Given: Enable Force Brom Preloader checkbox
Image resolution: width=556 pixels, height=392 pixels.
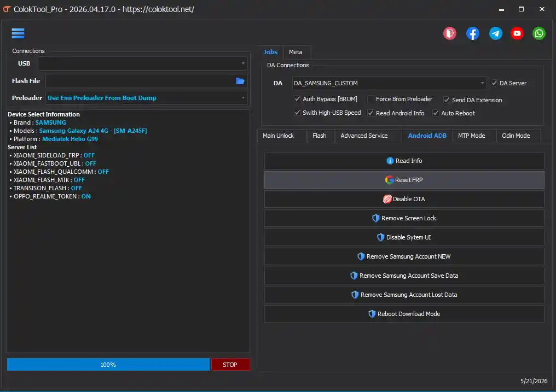Looking at the screenshot, I should (370, 99).
